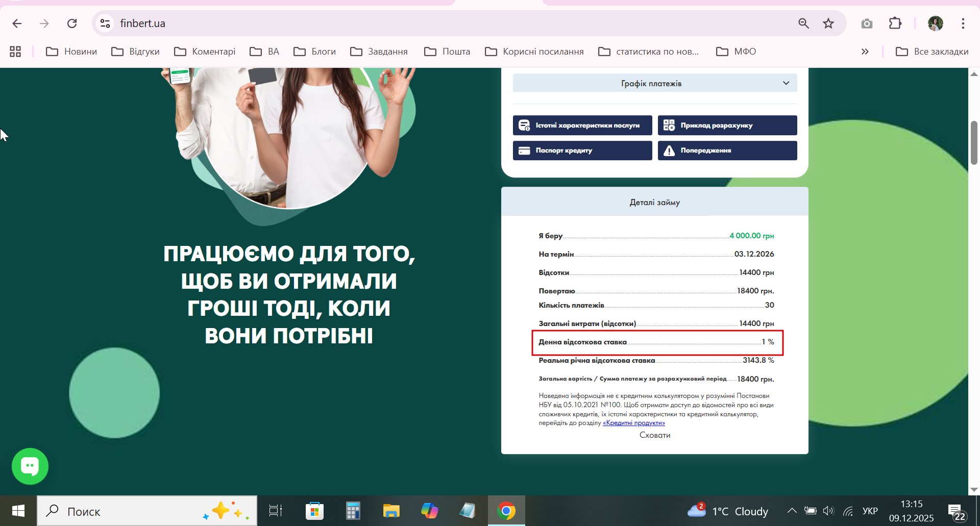Open the camera screenshot extension

click(867, 23)
